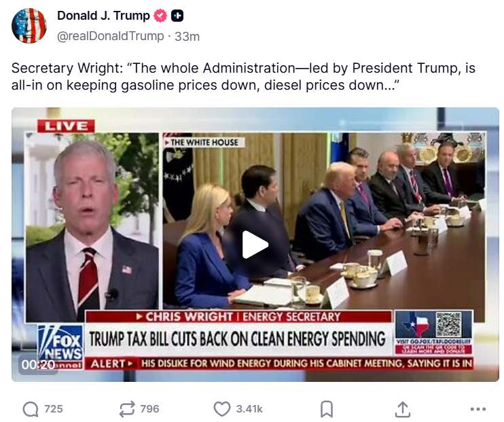View the 725 replies count
Image resolution: width=504 pixels, height=422 pixels.
(54, 409)
